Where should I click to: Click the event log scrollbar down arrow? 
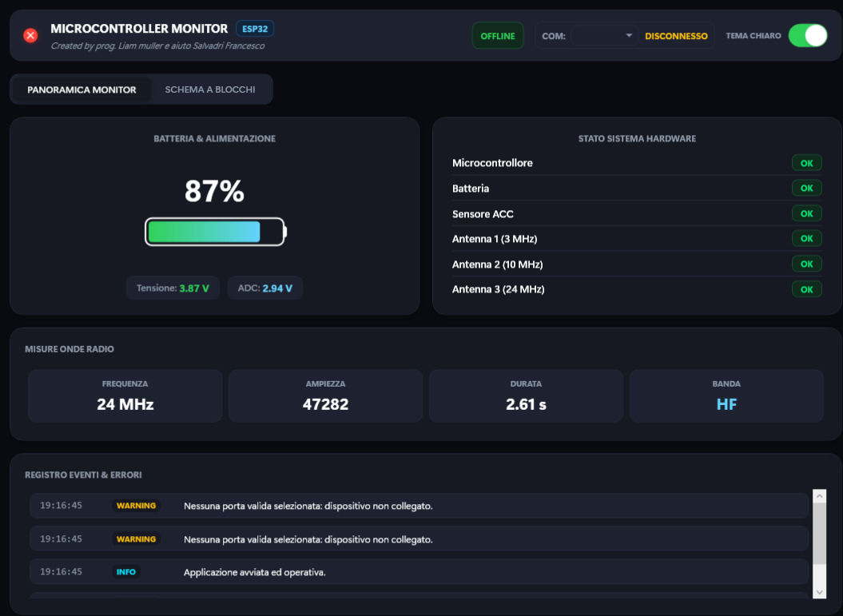click(819, 592)
